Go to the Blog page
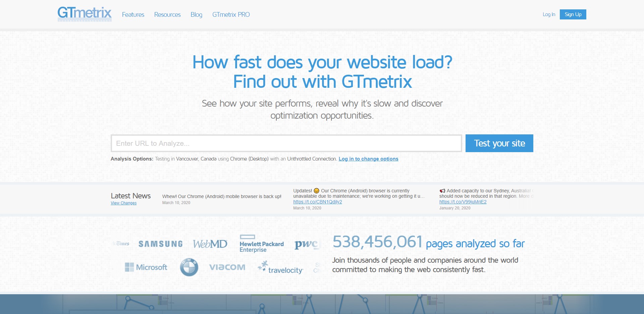644x314 pixels. click(196, 14)
